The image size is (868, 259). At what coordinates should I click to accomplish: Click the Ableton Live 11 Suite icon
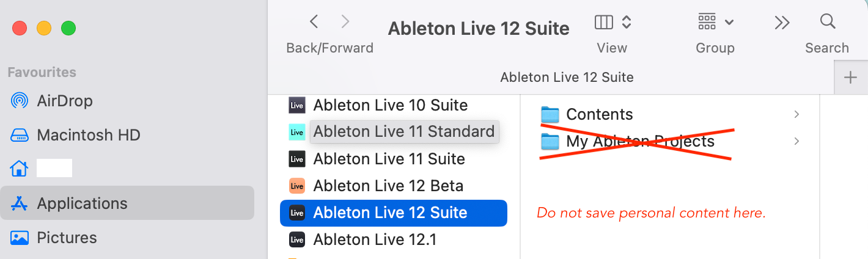[297, 159]
